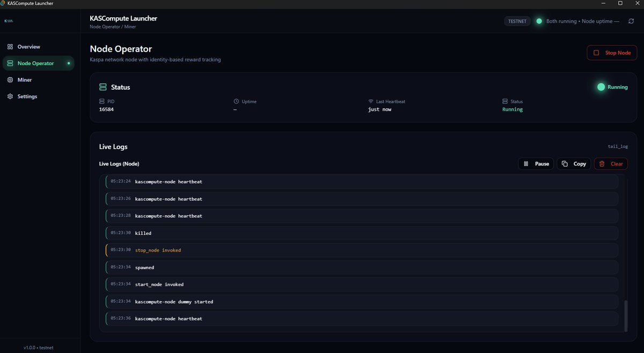Image resolution: width=644 pixels, height=353 pixels.
Task: Select the 'kascompute-node dummy started' log line
Action: pos(362,302)
